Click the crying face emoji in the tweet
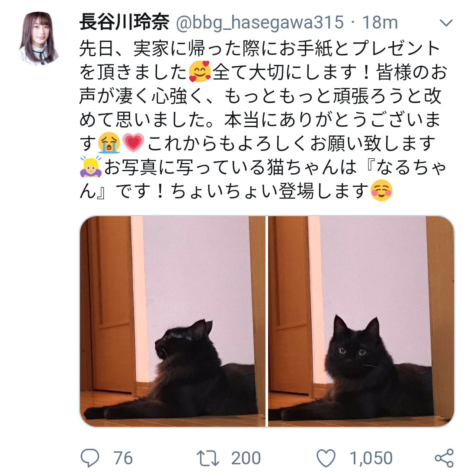Viewport: 467px width, 476px height. pyautogui.click(x=109, y=143)
